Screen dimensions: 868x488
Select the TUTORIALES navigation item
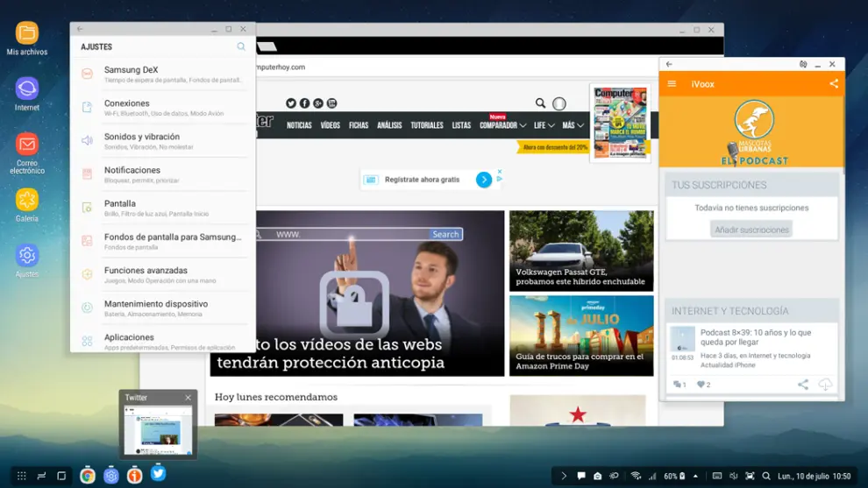click(x=427, y=125)
